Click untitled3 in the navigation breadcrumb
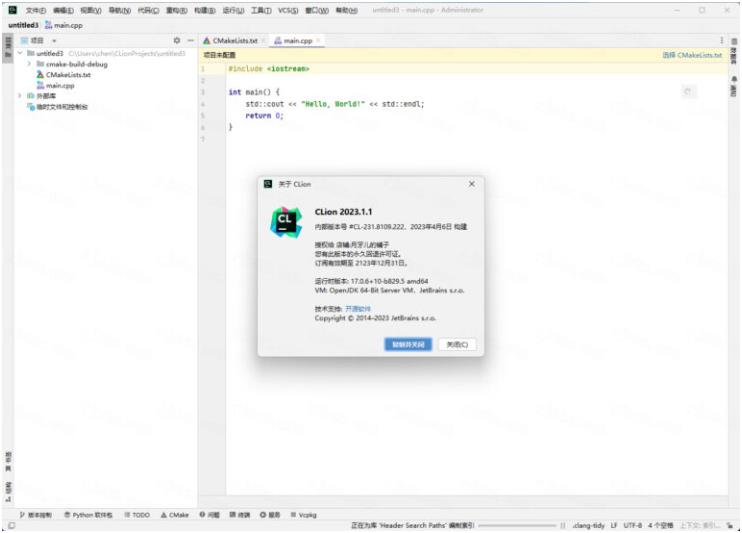The height and width of the screenshot is (533, 742). pos(23,25)
